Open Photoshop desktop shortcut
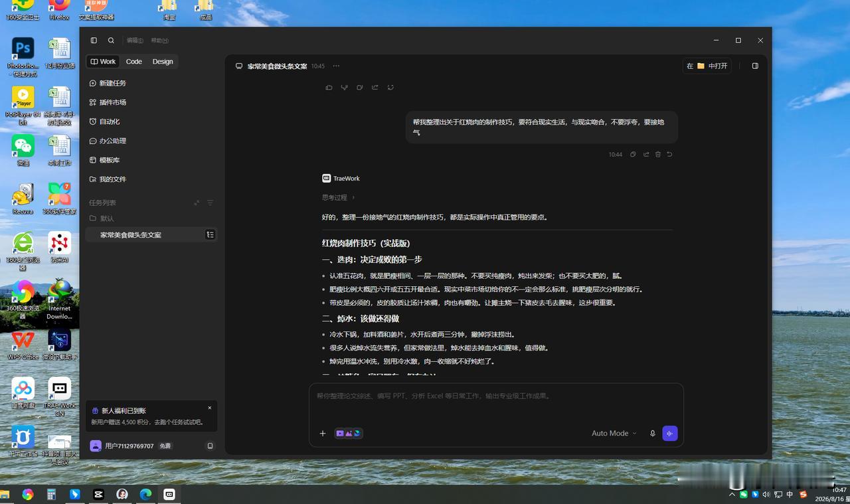 pos(23,57)
